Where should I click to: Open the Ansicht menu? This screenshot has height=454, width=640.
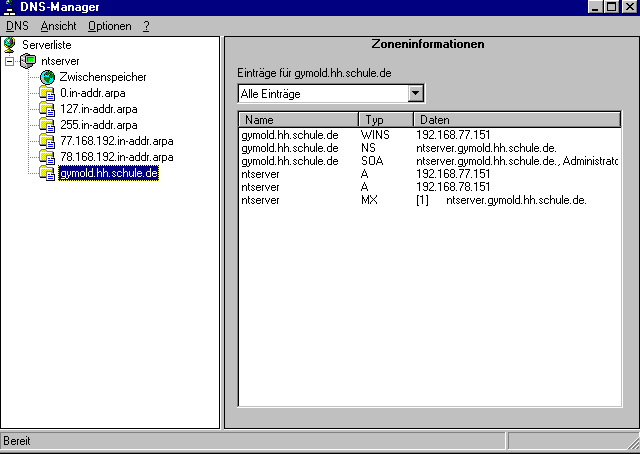pos(58,26)
